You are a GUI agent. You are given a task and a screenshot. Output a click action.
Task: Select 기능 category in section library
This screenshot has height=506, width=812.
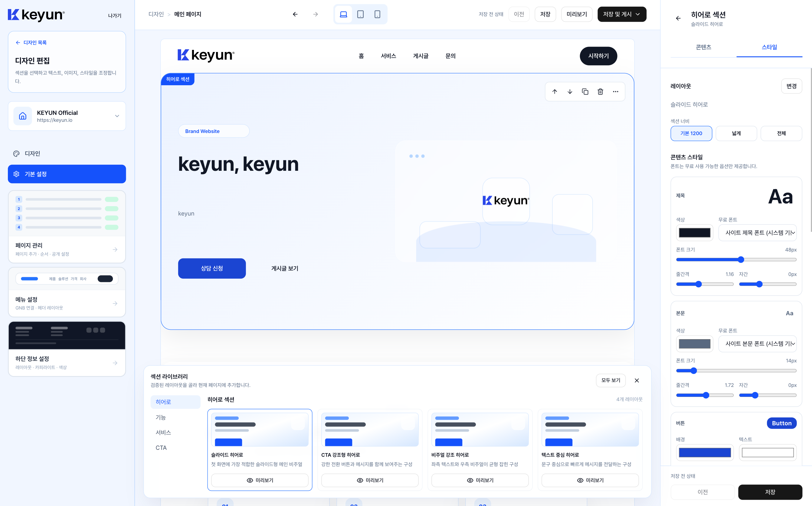(x=175, y=417)
